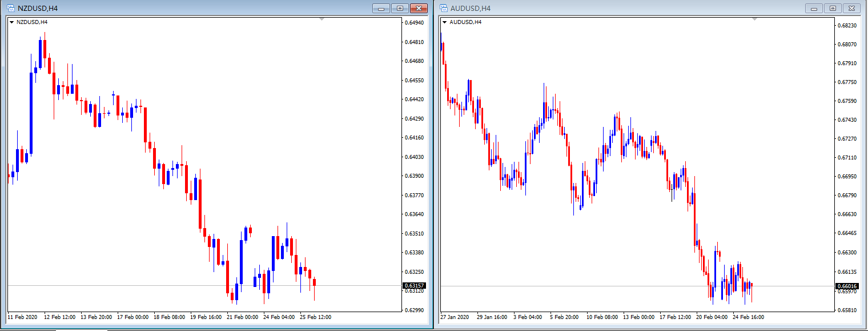Image resolution: width=868 pixels, height=331 pixels.
Task: Close the AUDUSD,H4 chart window
Action: pyautogui.click(x=852, y=8)
